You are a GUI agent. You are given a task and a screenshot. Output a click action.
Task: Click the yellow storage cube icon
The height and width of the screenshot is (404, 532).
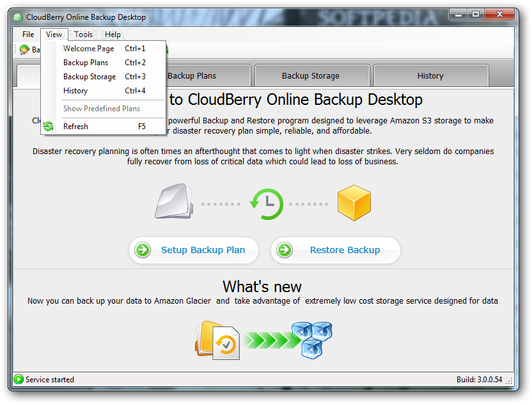click(x=354, y=203)
